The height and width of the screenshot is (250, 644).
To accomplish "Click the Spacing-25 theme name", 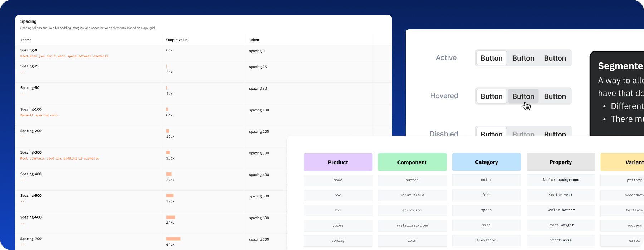I will (30, 66).
